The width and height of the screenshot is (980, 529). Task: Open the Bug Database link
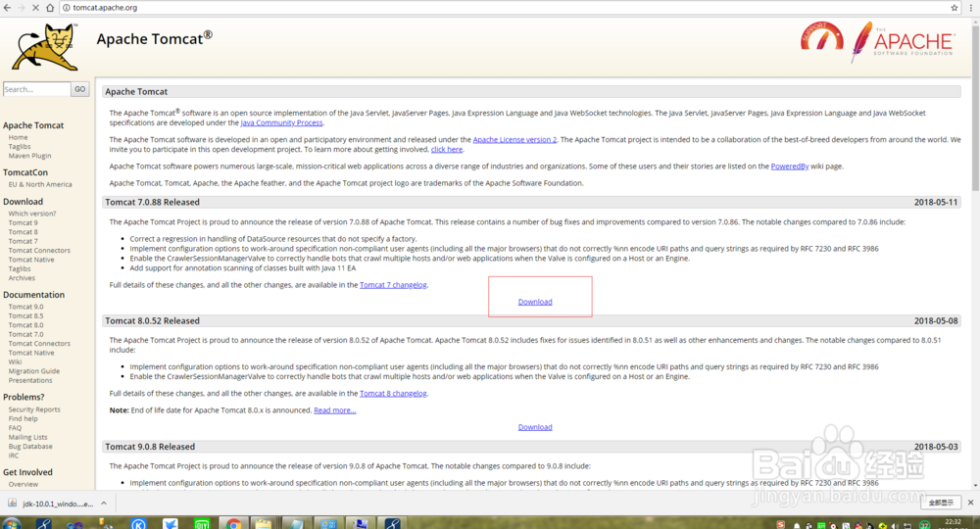[x=30, y=447]
